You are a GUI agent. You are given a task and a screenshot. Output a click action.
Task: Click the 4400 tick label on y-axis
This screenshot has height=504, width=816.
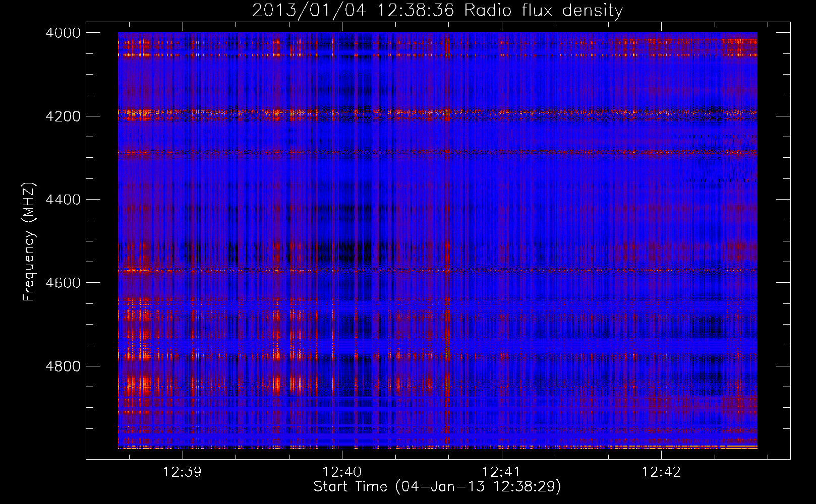[63, 200]
